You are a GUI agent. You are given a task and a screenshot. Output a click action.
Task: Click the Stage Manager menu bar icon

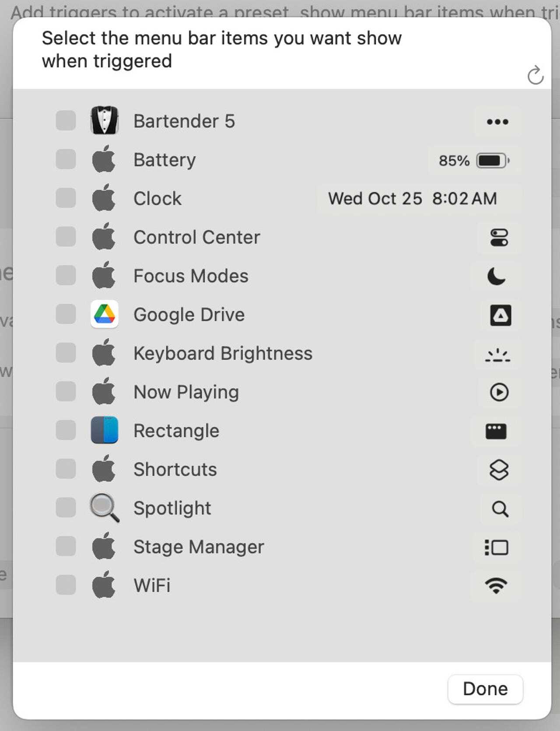click(x=497, y=548)
